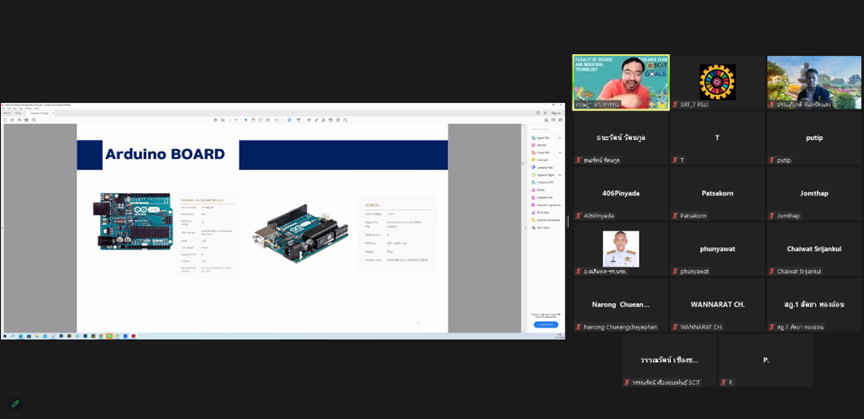Image resolution: width=864 pixels, height=419 pixels.
Task: Choose the Hand pan tool
Action: pos(253,120)
